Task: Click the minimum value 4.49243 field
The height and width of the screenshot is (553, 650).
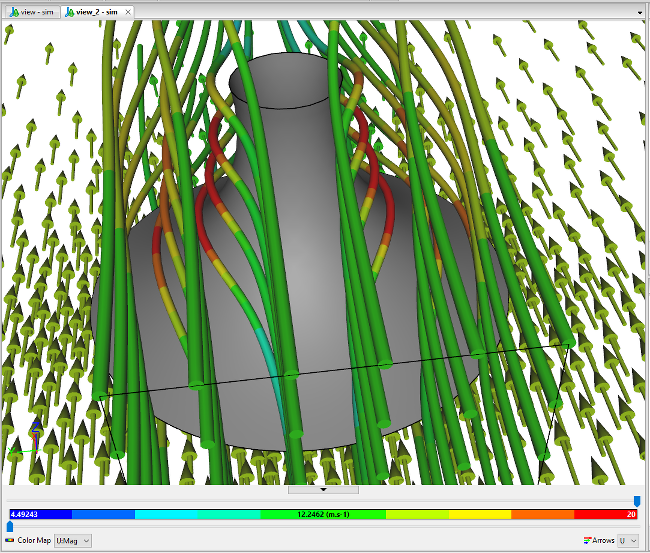Action: 25,513
